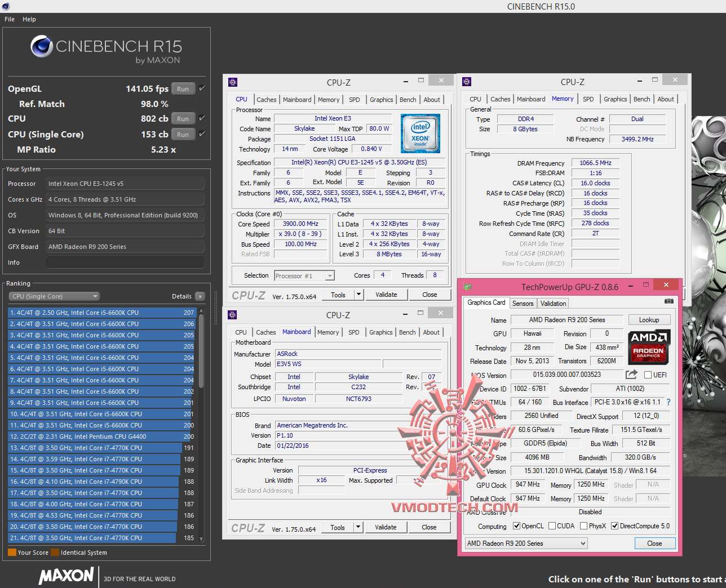Viewport: 726px width, 588px height.
Task: Click the Close button in the Mainboard CPU-Z window
Action: 429,527
